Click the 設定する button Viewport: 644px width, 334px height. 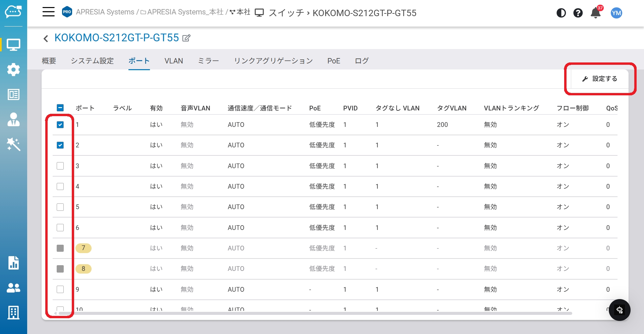click(600, 79)
